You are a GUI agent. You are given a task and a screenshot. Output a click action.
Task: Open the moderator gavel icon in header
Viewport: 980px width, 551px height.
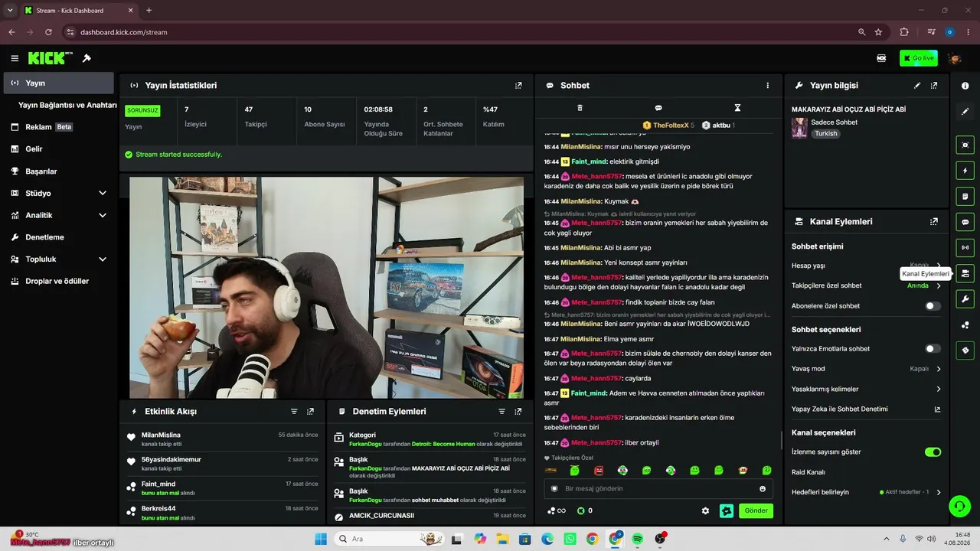pos(87,58)
